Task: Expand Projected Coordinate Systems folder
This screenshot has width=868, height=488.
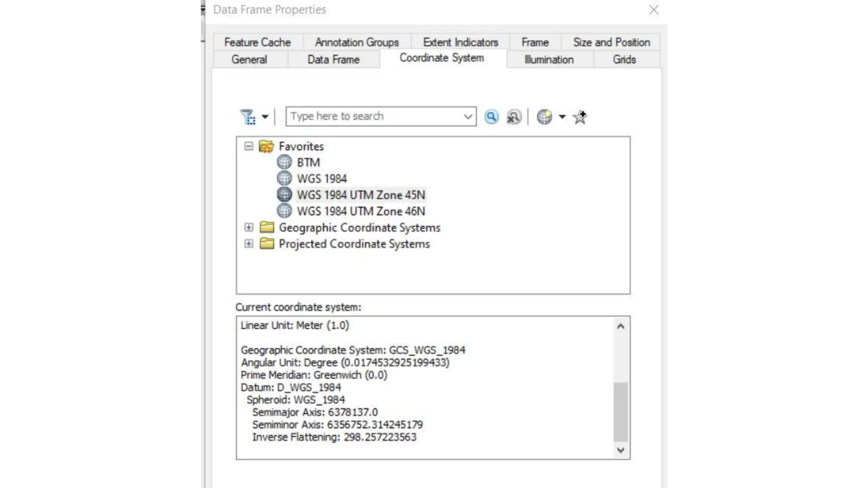Action: [x=249, y=244]
